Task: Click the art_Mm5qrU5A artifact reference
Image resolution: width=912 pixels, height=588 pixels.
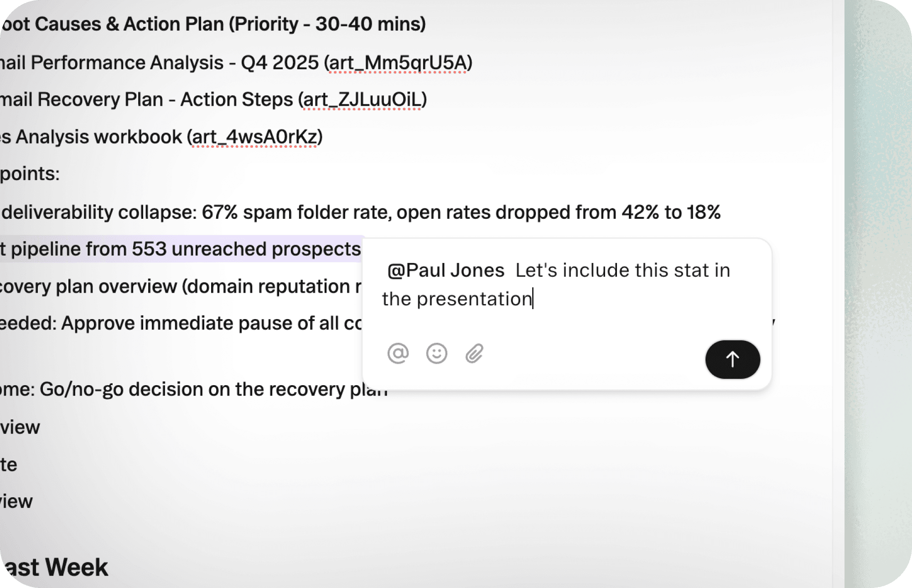Action: (398, 63)
